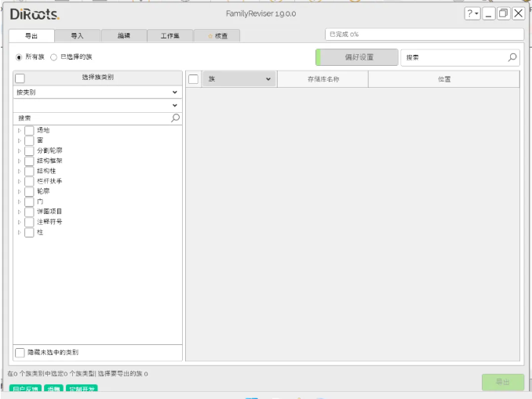
Task: Check the 场地 category checkbox
Action: [29, 130]
